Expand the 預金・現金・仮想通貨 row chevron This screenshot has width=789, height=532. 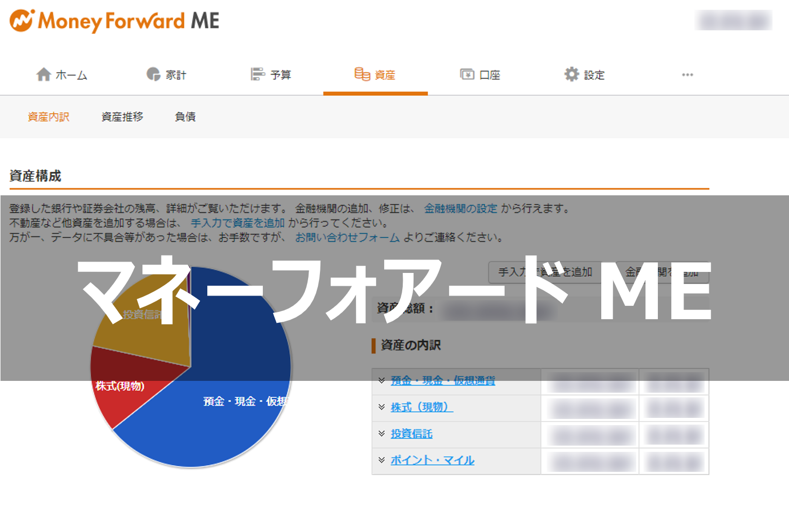click(382, 380)
